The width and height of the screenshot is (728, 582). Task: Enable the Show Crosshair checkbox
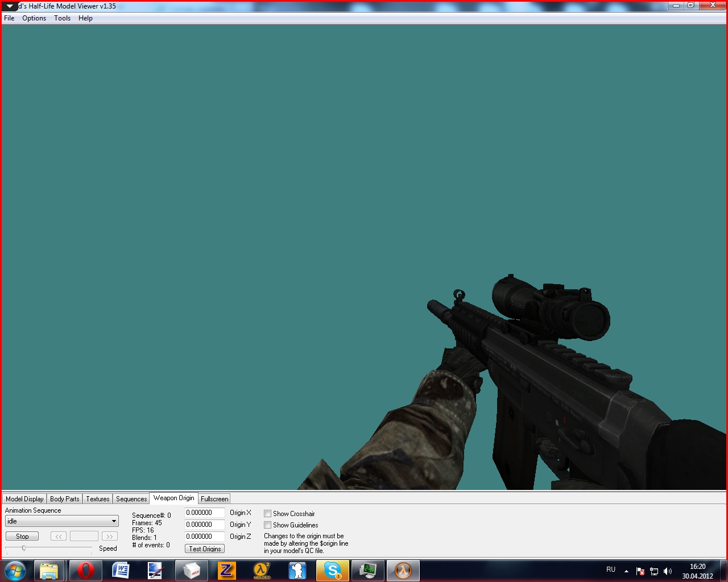(x=267, y=514)
